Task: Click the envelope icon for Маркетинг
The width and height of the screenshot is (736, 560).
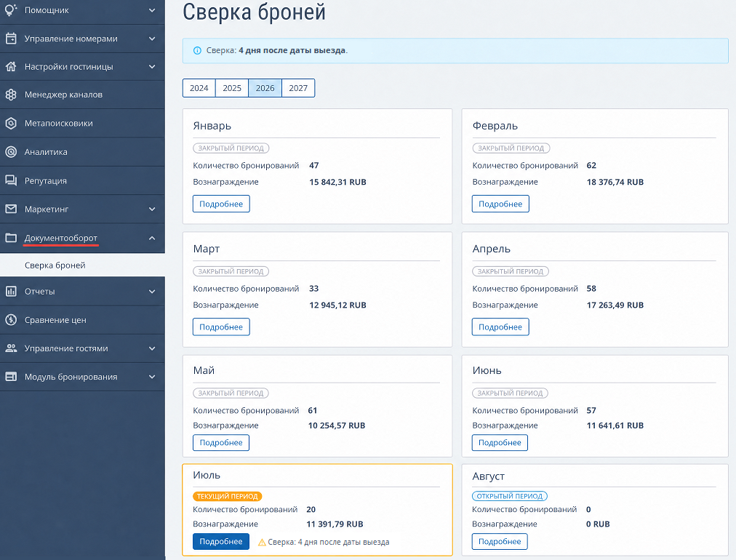Action: click(x=11, y=209)
